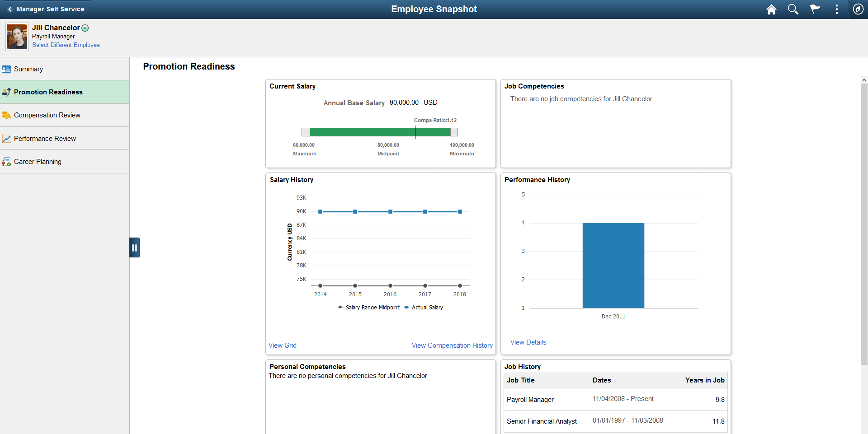
Task: Click the Career Planning icon
Action: pos(6,162)
